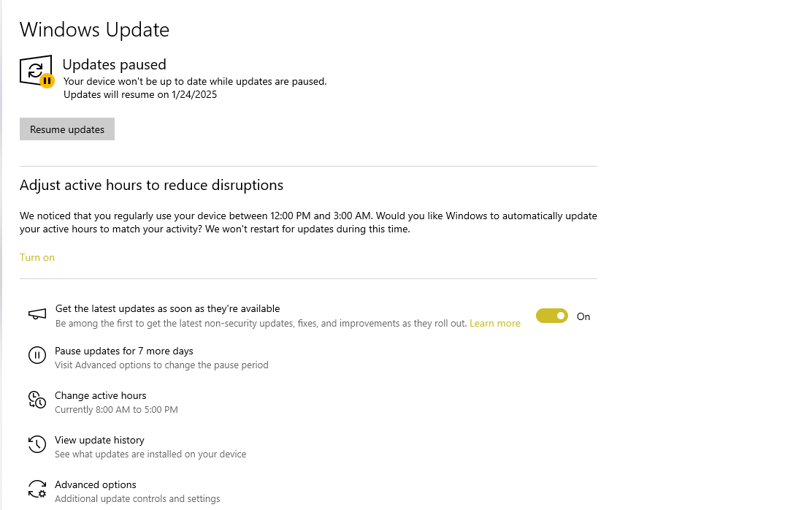The image size is (812, 510).
Task: Click the On label next to the switch
Action: pyautogui.click(x=583, y=316)
